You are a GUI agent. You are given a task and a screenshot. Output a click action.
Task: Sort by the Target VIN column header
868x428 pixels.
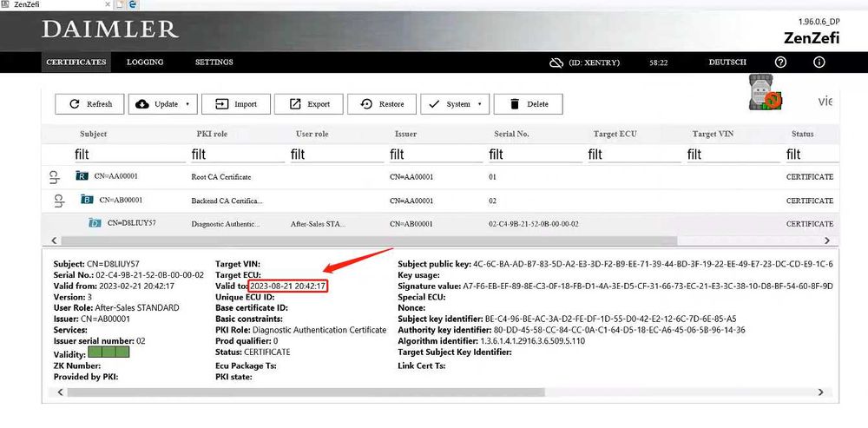713,134
